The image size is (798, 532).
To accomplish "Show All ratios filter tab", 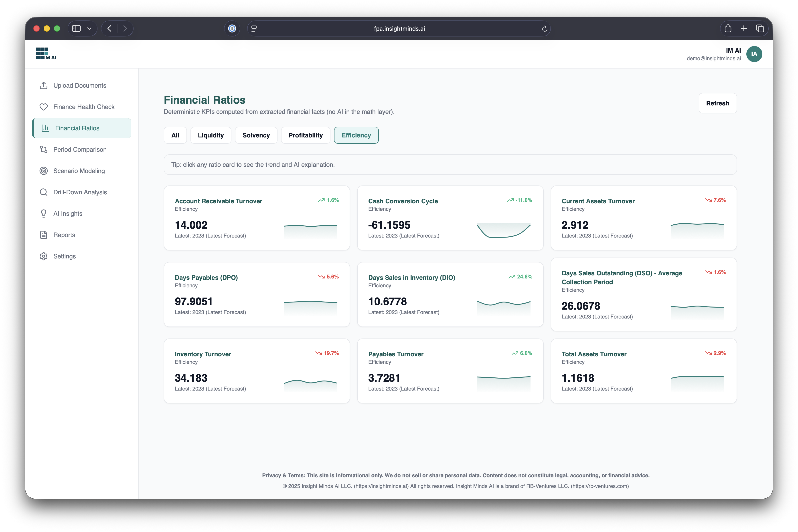I will pos(175,135).
